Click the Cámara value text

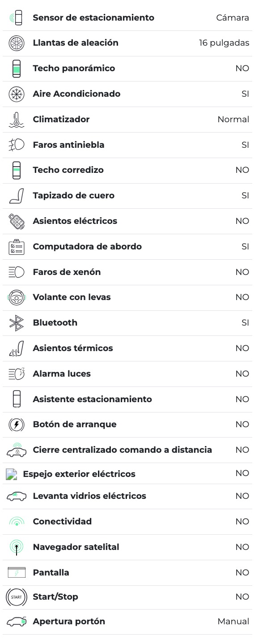233,18
